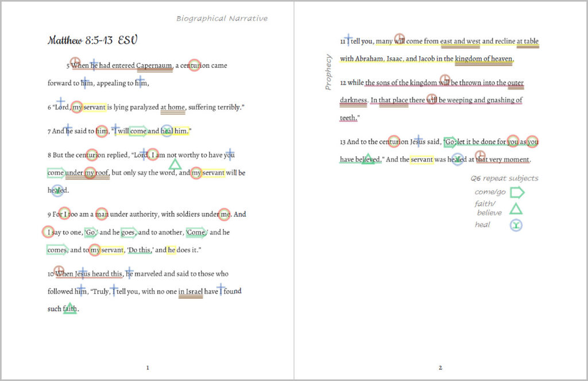588x381 pixels.
Task: Click the green arrow on 'Go' in verse 13
Action: pos(450,142)
